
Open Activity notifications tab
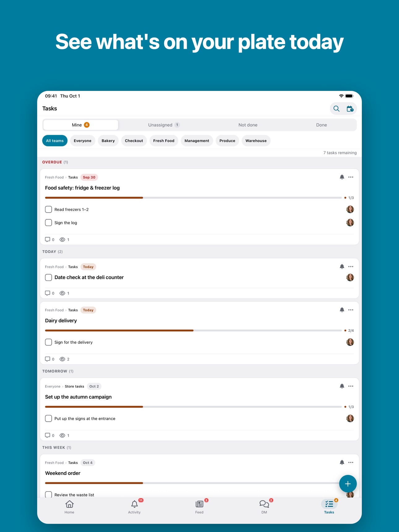[x=134, y=507]
